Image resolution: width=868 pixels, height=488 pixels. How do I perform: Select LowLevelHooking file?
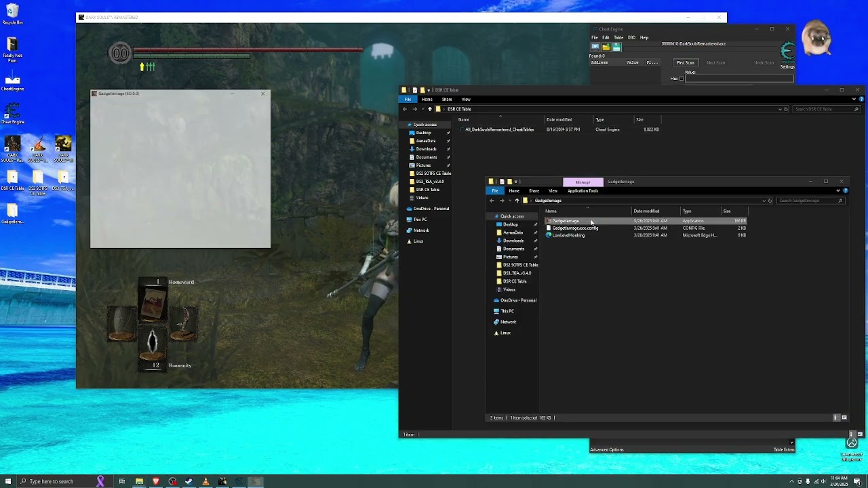[568, 235]
